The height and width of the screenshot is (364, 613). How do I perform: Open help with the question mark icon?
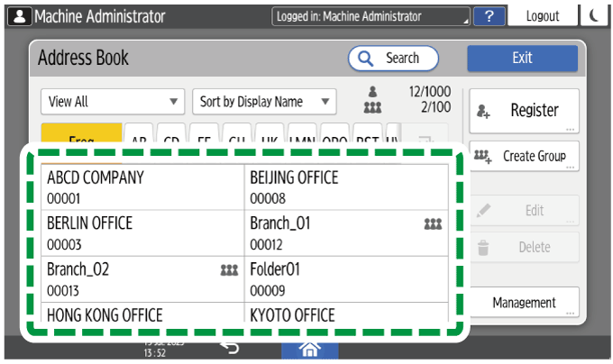[488, 16]
